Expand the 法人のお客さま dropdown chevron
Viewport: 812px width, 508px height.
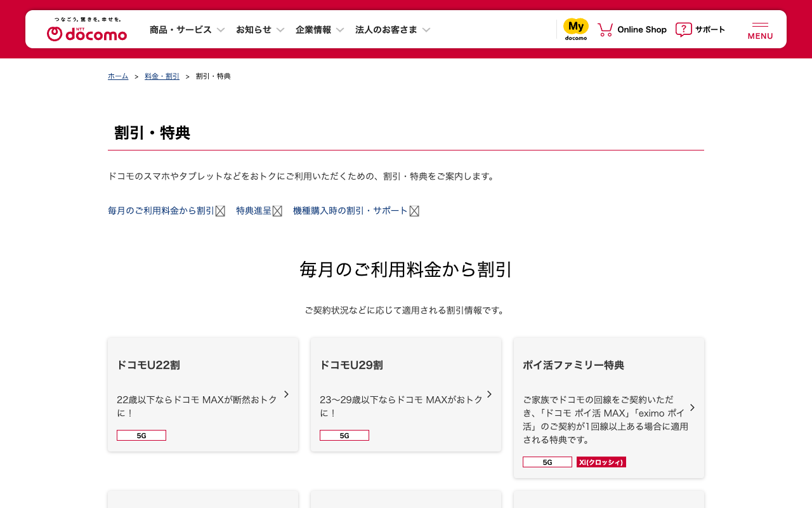click(426, 30)
